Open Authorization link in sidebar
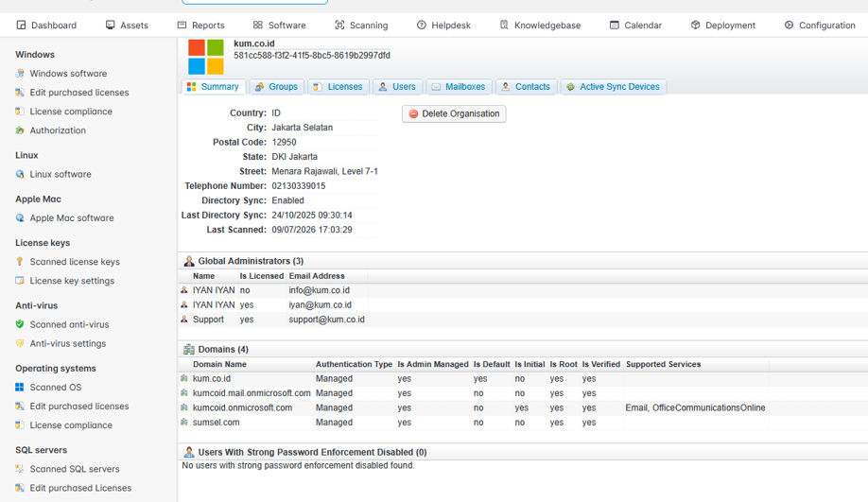 coord(58,130)
